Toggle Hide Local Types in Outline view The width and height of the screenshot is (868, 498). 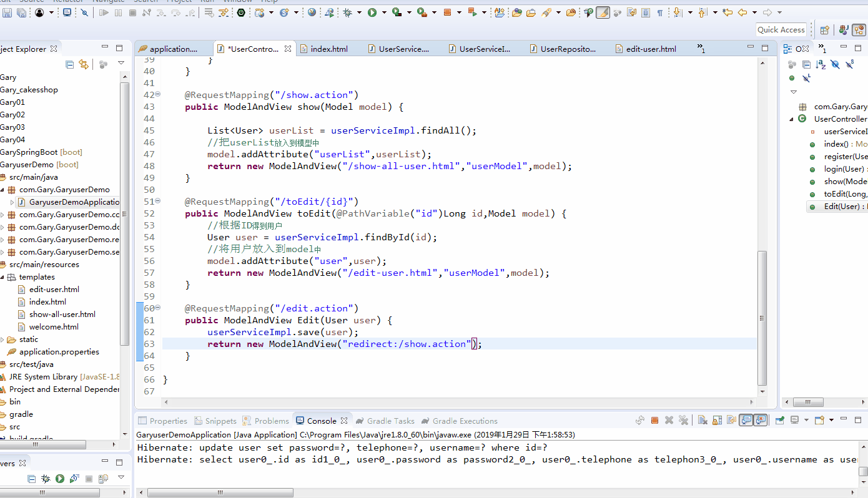[x=806, y=79]
